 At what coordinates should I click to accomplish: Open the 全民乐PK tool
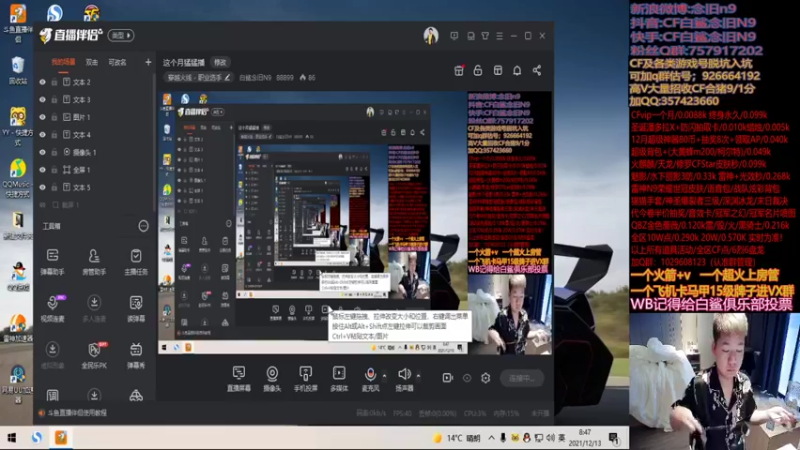click(x=94, y=355)
